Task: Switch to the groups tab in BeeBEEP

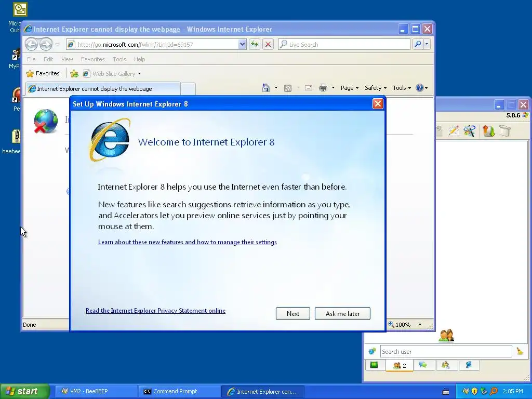Action: click(x=445, y=365)
